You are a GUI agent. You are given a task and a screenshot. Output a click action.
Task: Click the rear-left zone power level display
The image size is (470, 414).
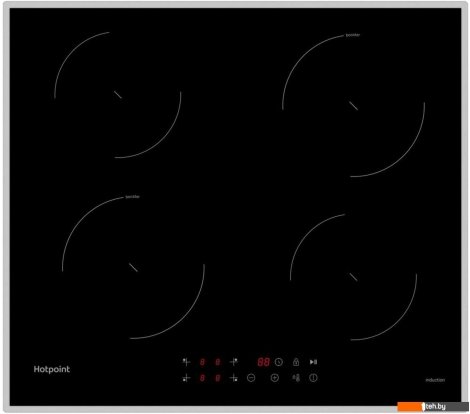(202, 362)
